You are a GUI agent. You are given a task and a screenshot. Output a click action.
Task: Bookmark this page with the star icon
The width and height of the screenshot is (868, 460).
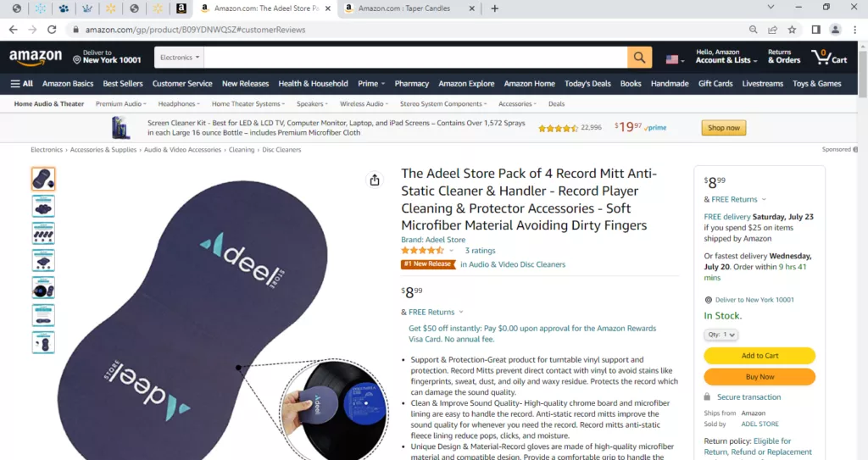click(x=793, y=30)
